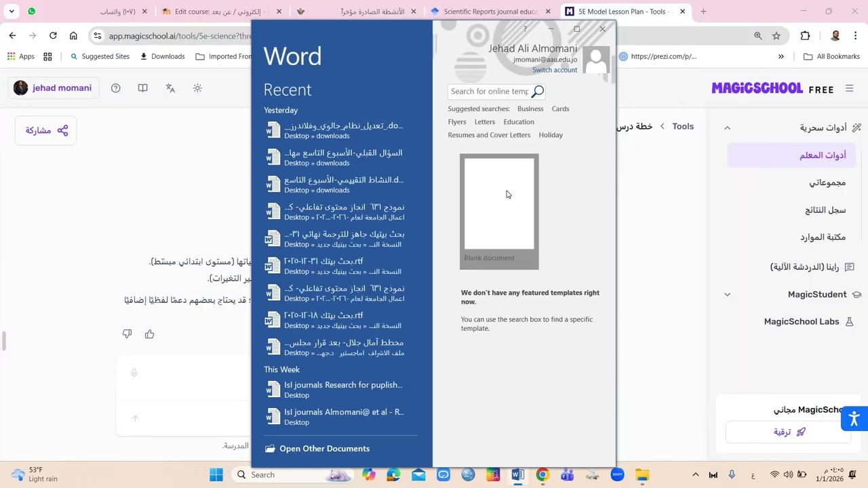Bookmark this page with star icon
The image size is (868, 488).
click(776, 35)
